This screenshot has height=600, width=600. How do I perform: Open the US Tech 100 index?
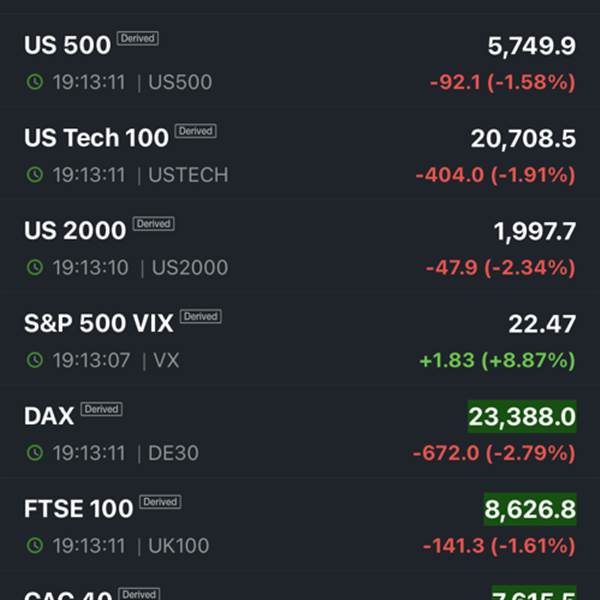tap(300, 155)
